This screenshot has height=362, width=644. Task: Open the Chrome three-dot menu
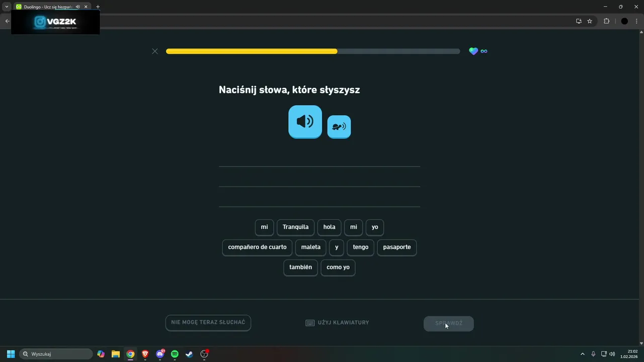(636, 21)
